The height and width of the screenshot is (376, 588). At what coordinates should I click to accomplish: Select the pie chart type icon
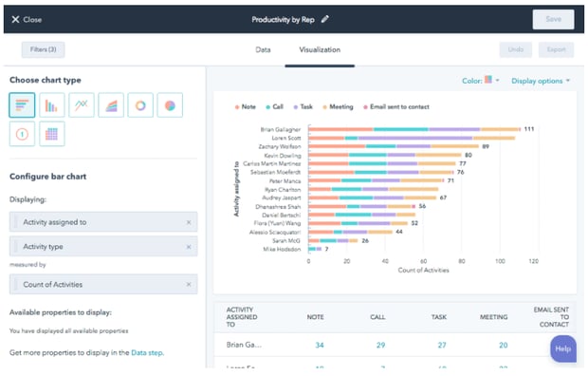(x=170, y=105)
